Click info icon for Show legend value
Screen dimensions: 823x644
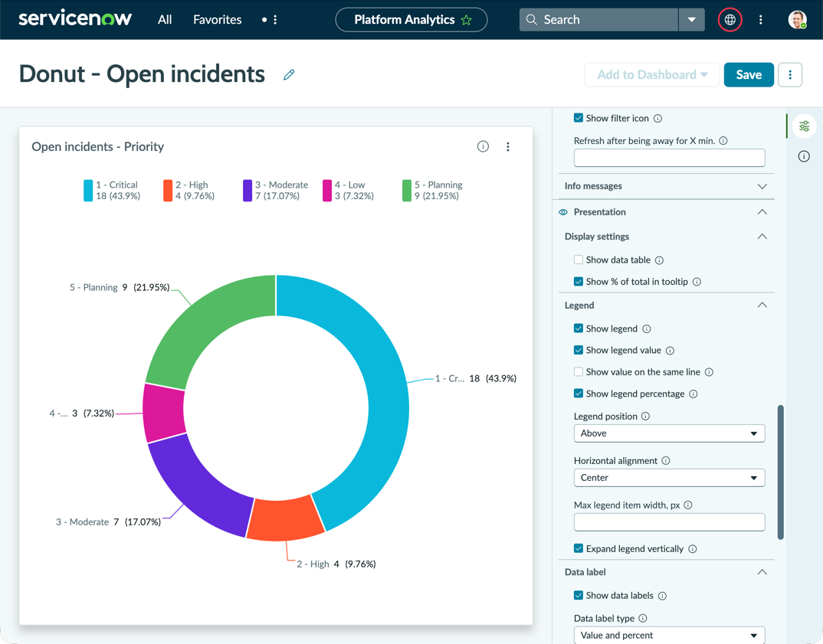[670, 350]
